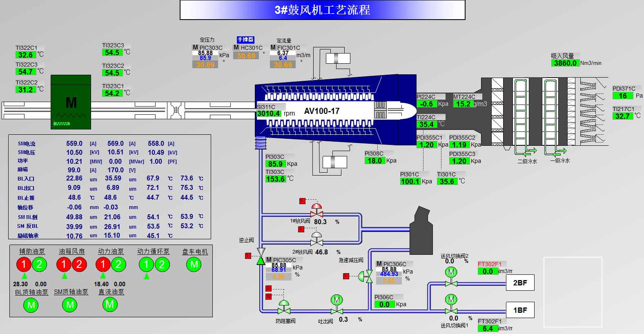Select the 送风切换阀1 motor valve

point(451,305)
